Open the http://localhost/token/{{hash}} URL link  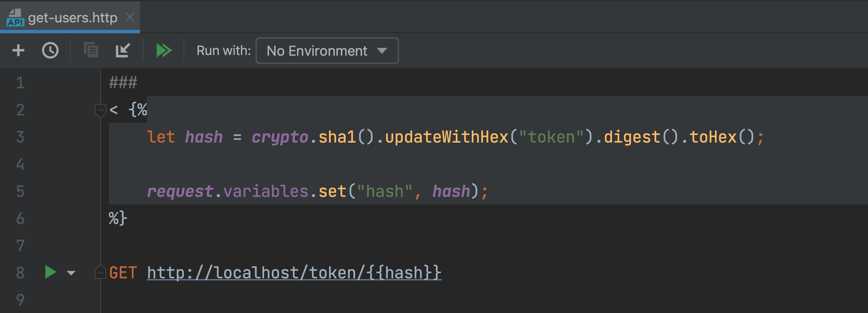294,273
